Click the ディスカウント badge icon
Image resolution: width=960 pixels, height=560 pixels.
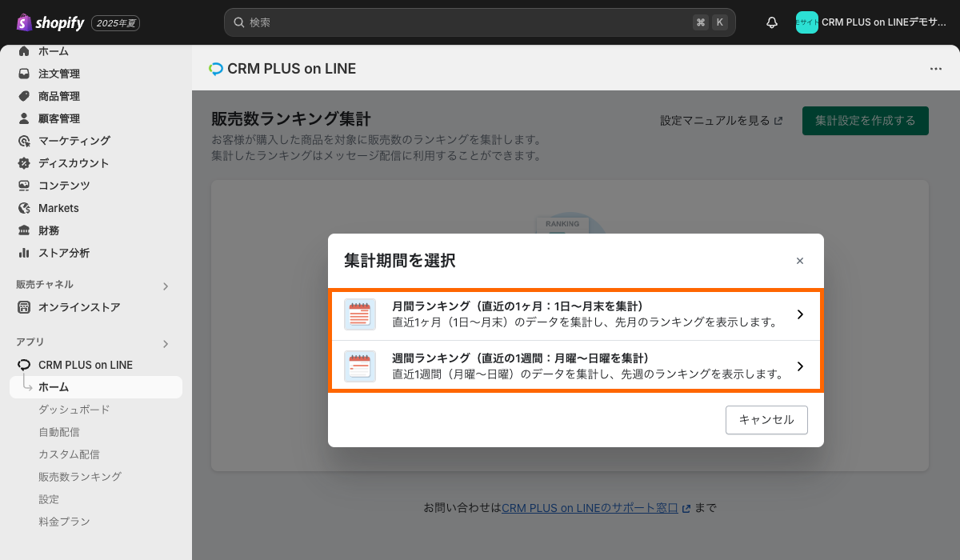coord(24,163)
